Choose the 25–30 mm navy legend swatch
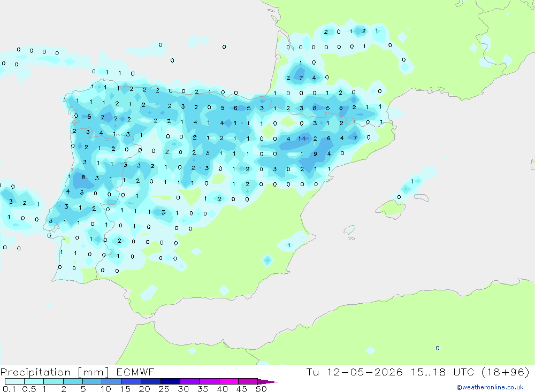This screenshot has width=535, height=392. click(170, 381)
